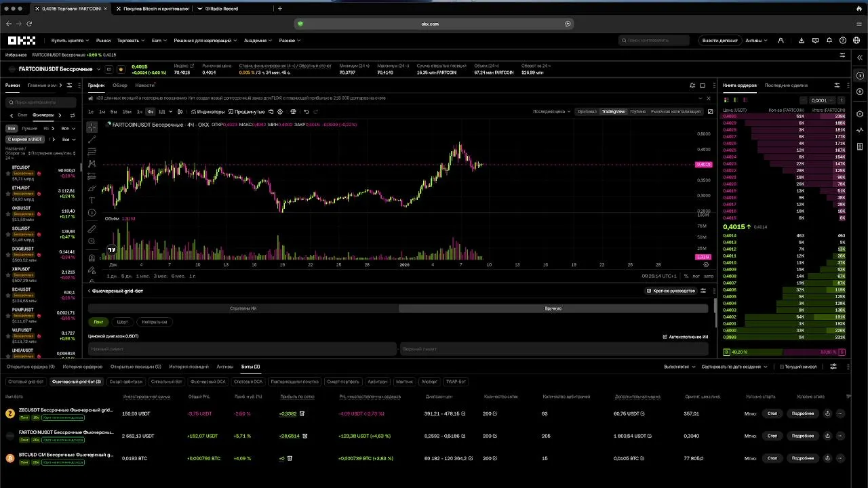The height and width of the screenshot is (488, 868).
Task: Select the Neutral direction option
Action: (155, 322)
